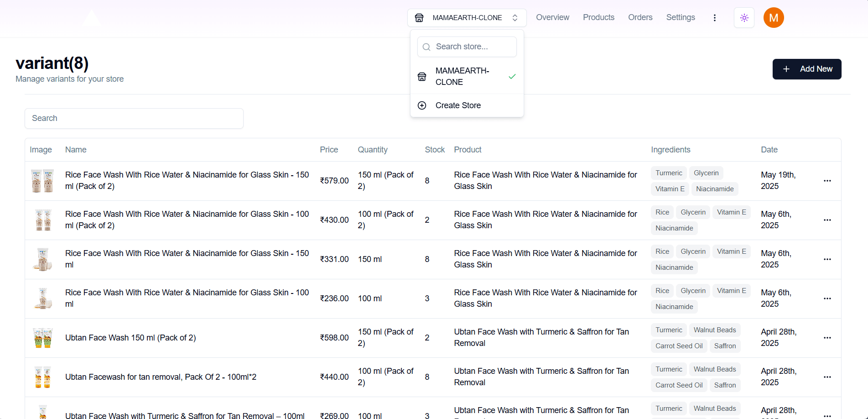Click Vitamin E tag in the ₹579.00 row

coord(670,189)
